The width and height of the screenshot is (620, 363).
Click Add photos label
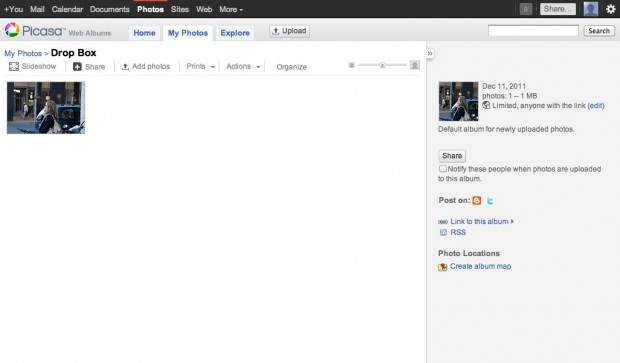click(151, 66)
